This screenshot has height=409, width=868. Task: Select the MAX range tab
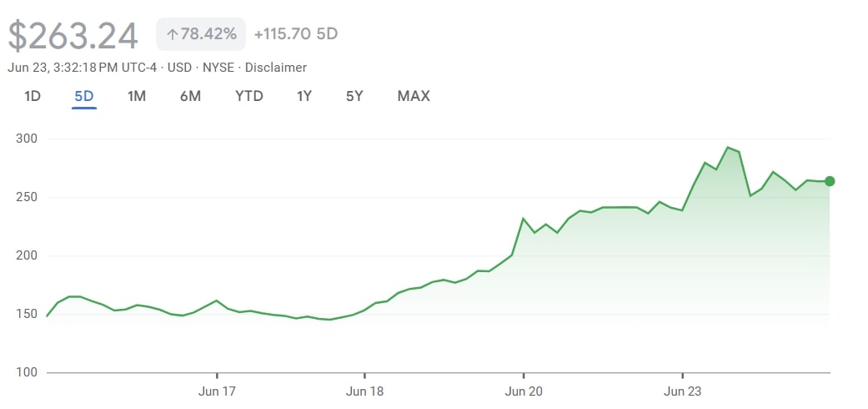414,96
